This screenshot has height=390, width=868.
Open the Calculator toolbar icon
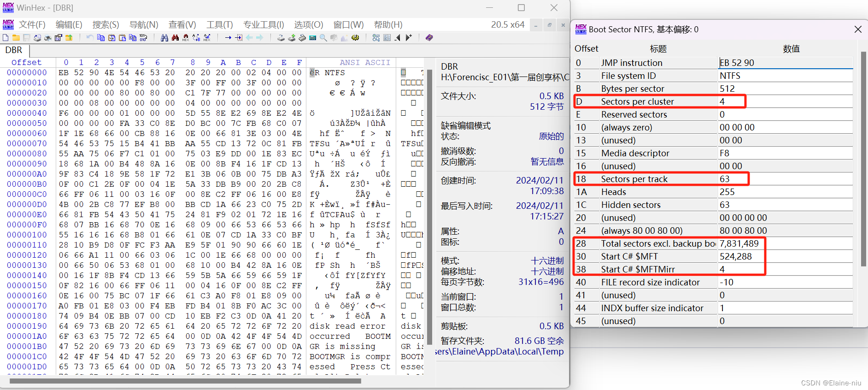(313, 38)
